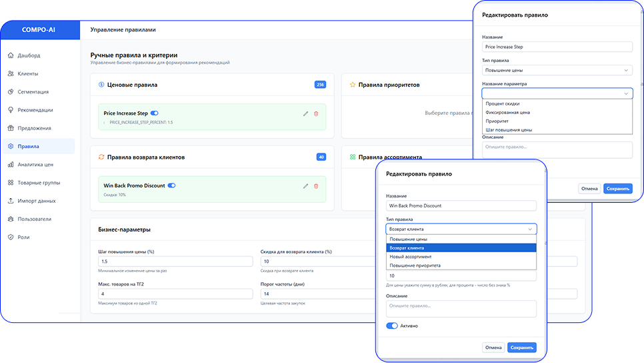Screen dimensions: 644x363
Task: Click the trash delete icon for Price Increase Step
Action: [316, 113]
